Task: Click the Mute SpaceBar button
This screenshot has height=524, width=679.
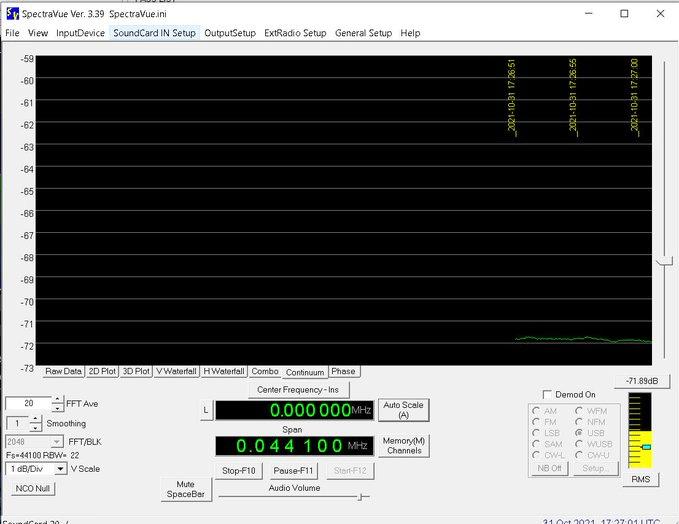Action: pyautogui.click(x=185, y=489)
